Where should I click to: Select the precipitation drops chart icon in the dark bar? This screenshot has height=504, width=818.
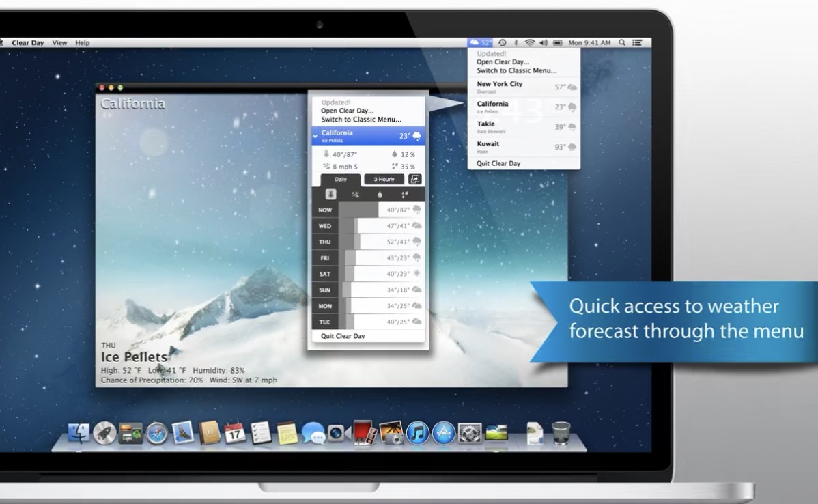pyautogui.click(x=404, y=195)
